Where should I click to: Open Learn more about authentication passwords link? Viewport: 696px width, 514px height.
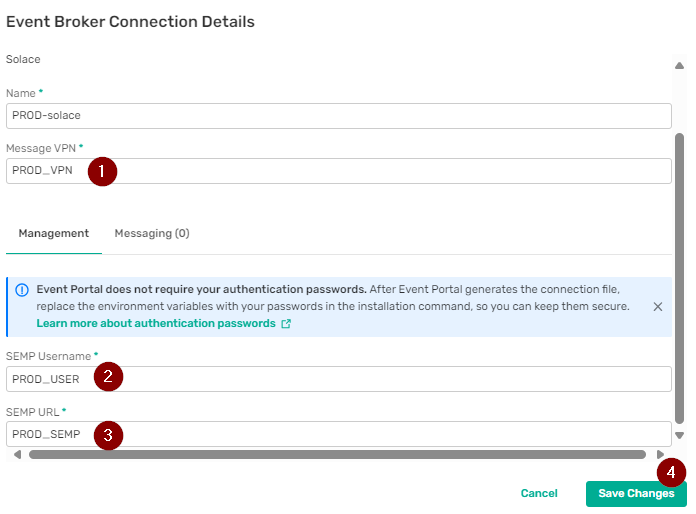[156, 324]
